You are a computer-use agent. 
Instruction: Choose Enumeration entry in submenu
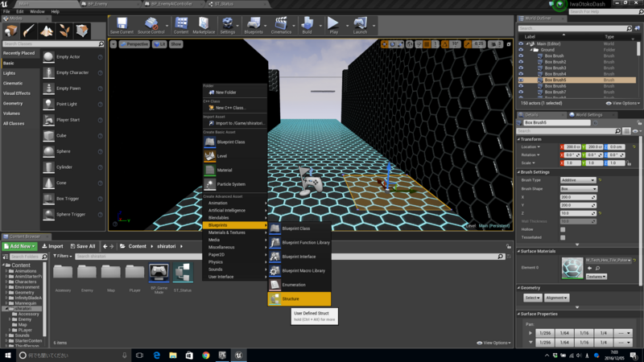click(x=299, y=285)
